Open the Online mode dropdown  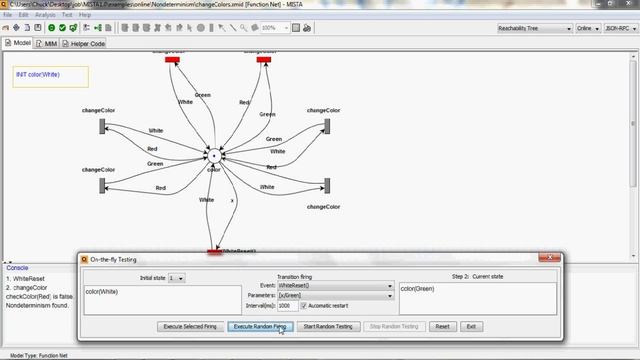tap(588, 28)
